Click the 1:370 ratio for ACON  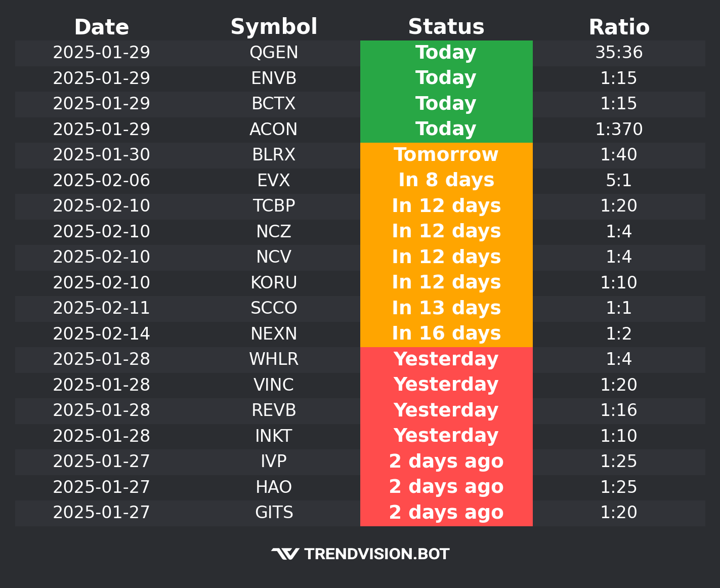click(x=619, y=130)
